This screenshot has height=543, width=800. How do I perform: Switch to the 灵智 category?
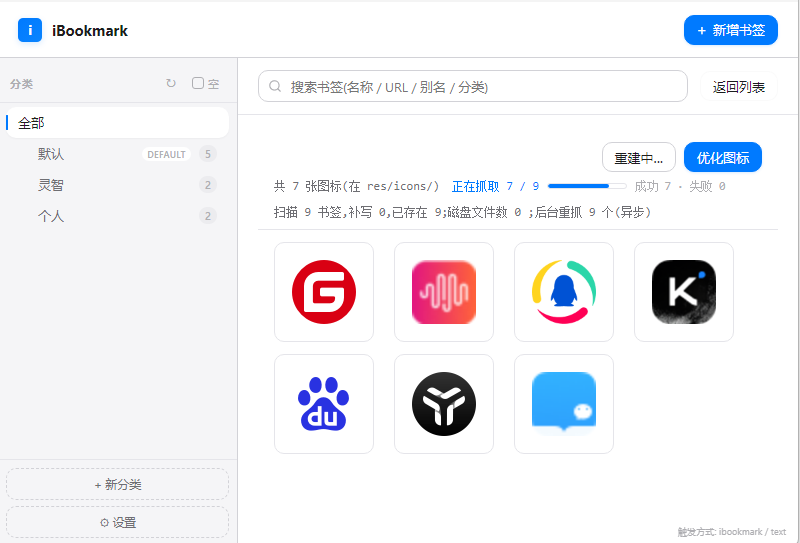(x=117, y=185)
